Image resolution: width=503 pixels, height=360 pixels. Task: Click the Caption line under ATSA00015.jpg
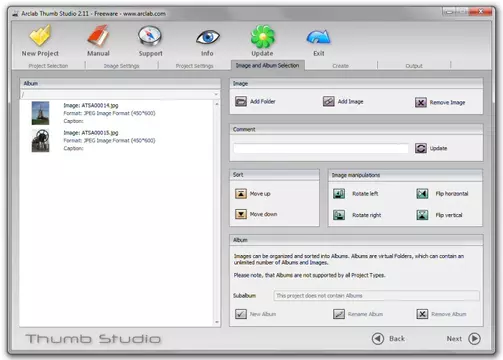(73, 148)
